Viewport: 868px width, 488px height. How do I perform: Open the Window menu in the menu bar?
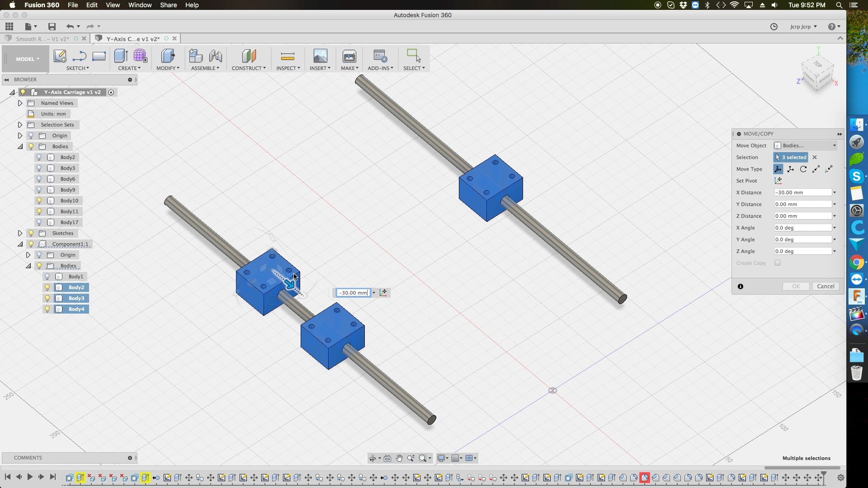tap(140, 5)
